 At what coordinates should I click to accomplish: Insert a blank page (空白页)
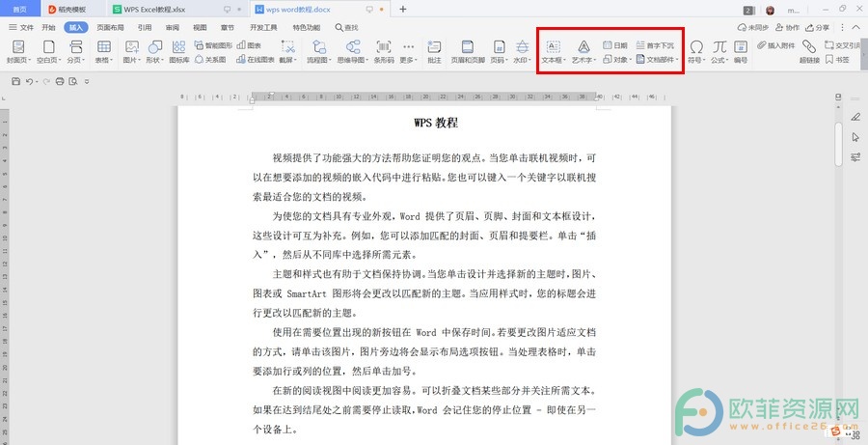click(x=49, y=51)
